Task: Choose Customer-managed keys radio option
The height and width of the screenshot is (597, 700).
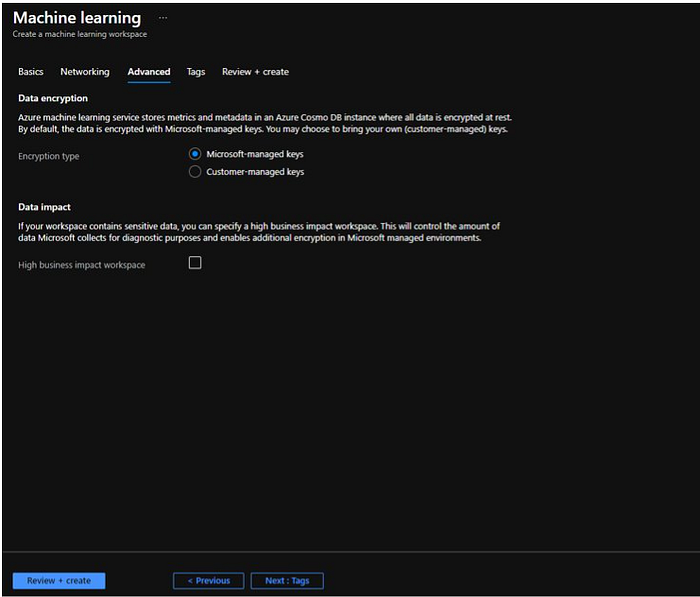Action: (x=195, y=171)
